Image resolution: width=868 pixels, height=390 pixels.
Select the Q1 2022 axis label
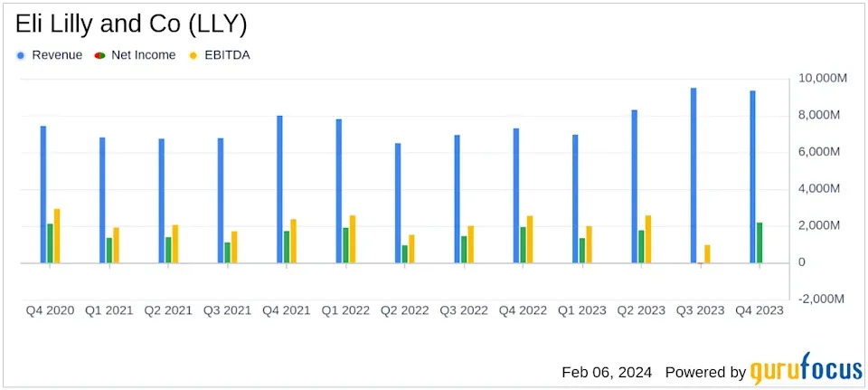click(345, 310)
